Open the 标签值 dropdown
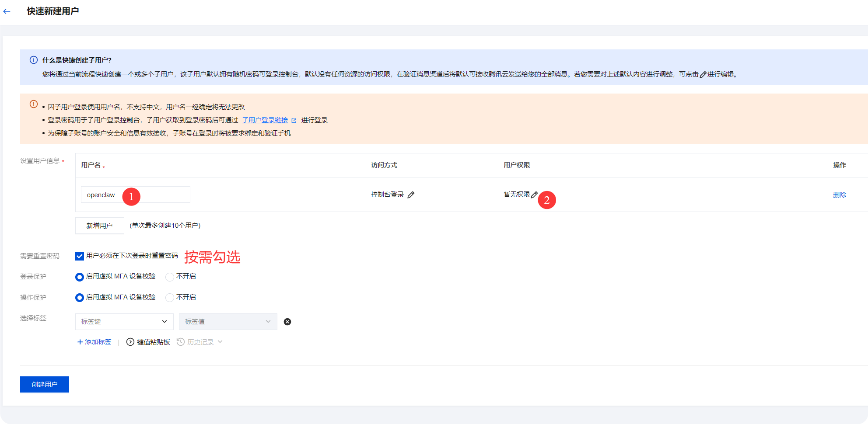The image size is (868, 424). pos(227,322)
